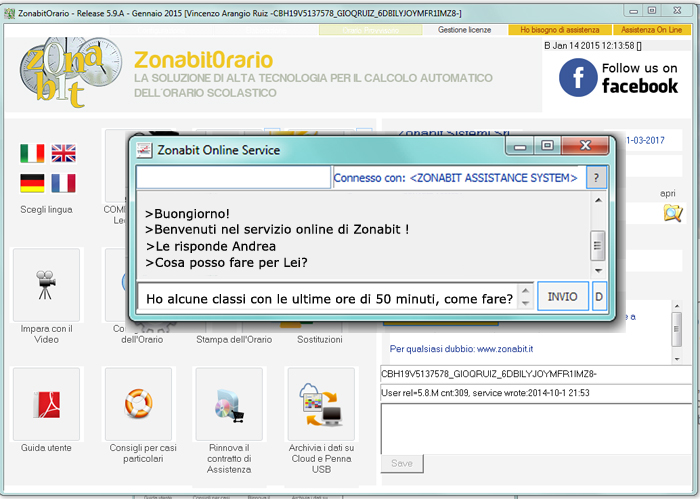Open the Impara con il Video camera icon
Screen dimensions: 700x499
point(46,285)
